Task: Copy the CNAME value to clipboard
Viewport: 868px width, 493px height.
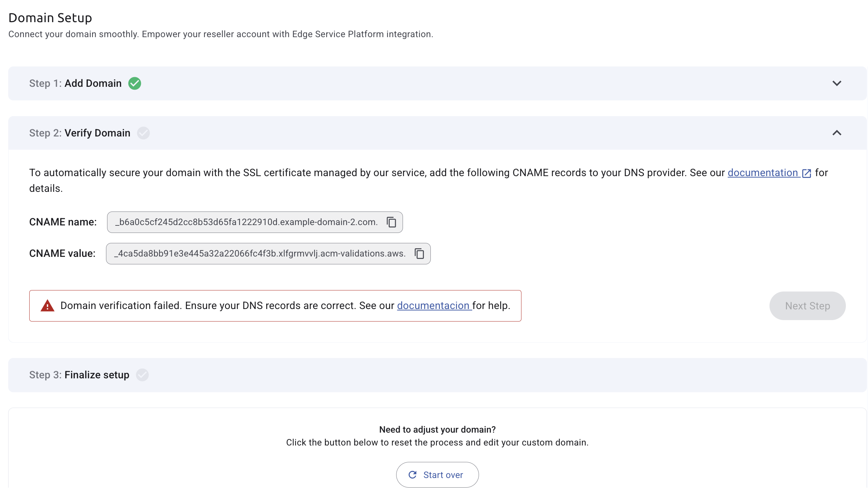Action: point(419,254)
